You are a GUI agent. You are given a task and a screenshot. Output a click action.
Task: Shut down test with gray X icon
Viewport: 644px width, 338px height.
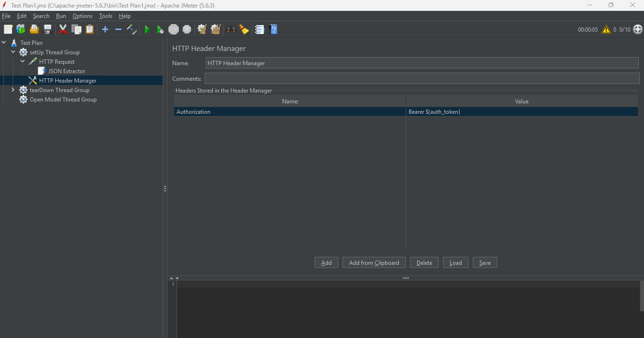(187, 29)
